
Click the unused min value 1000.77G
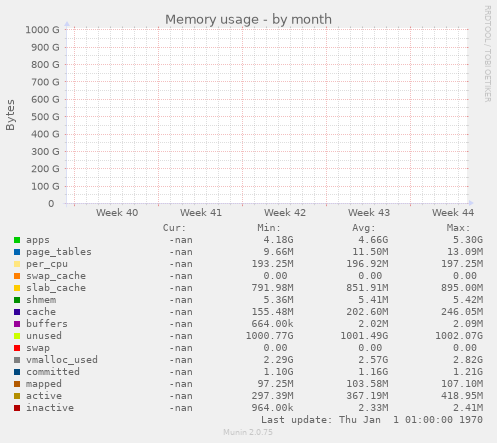(x=269, y=336)
